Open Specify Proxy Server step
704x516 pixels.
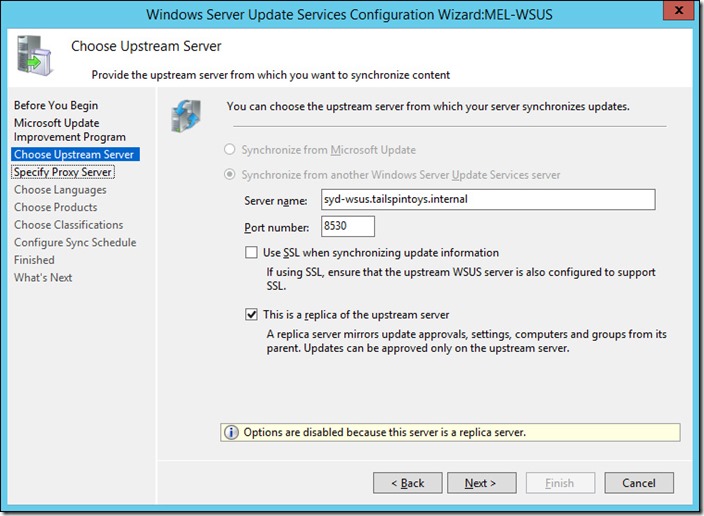63,172
